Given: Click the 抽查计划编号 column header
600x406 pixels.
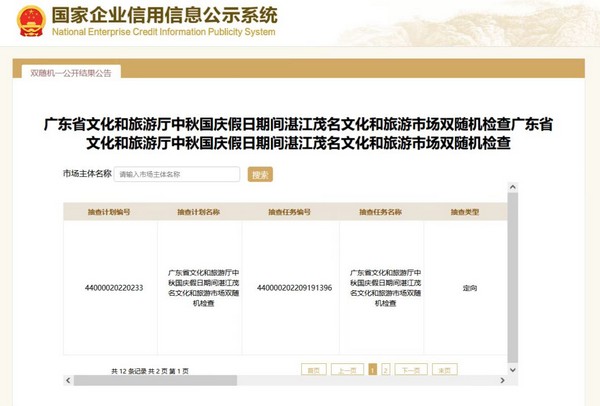Looking at the screenshot, I should [x=109, y=212].
